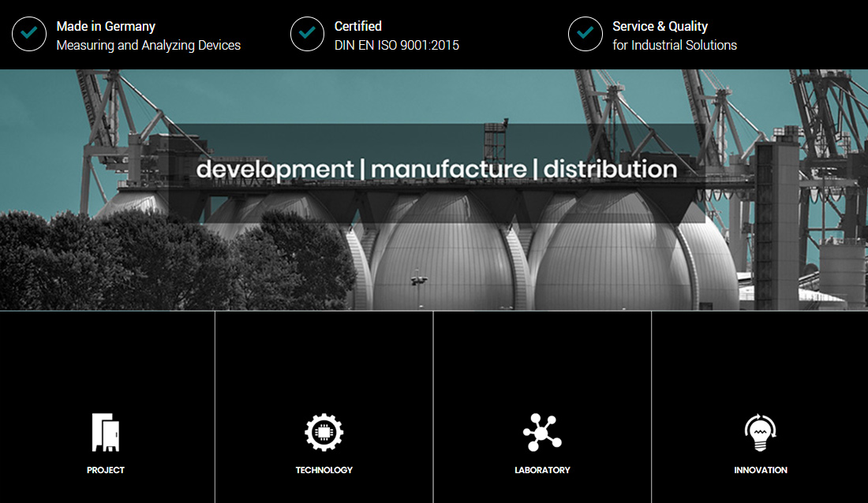Click the word manufacture in the banner

tap(448, 170)
